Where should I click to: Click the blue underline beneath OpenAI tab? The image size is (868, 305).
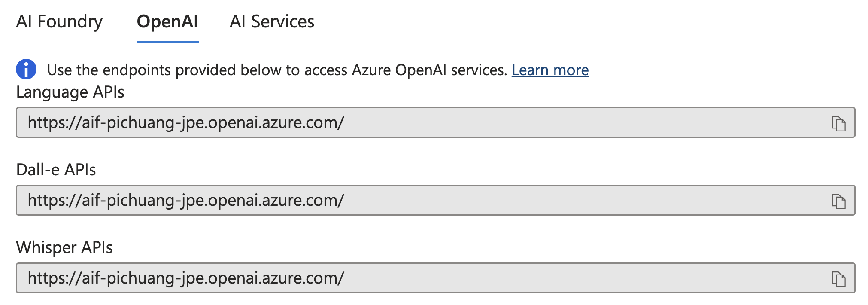167,42
